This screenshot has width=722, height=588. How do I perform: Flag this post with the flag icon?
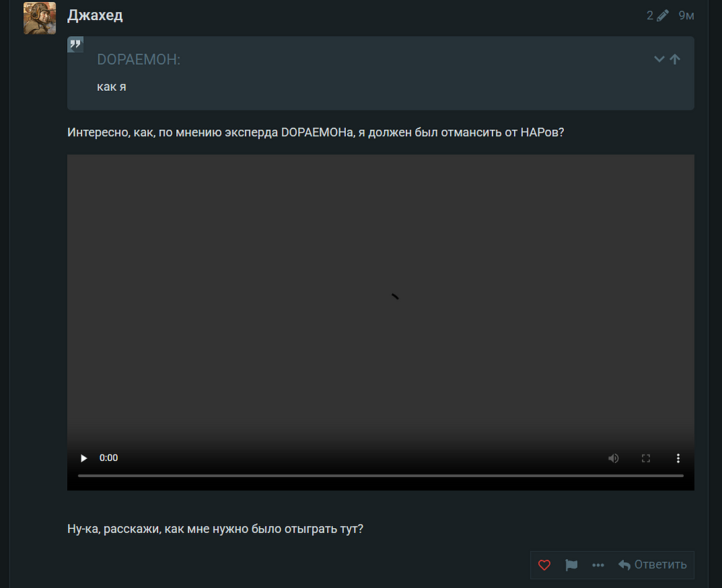[571, 565]
